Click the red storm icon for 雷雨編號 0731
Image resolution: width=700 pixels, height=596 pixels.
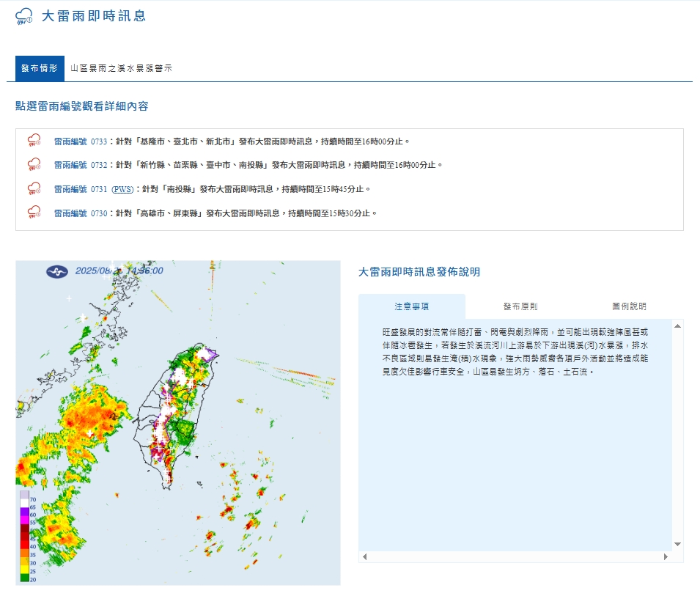click(x=34, y=188)
